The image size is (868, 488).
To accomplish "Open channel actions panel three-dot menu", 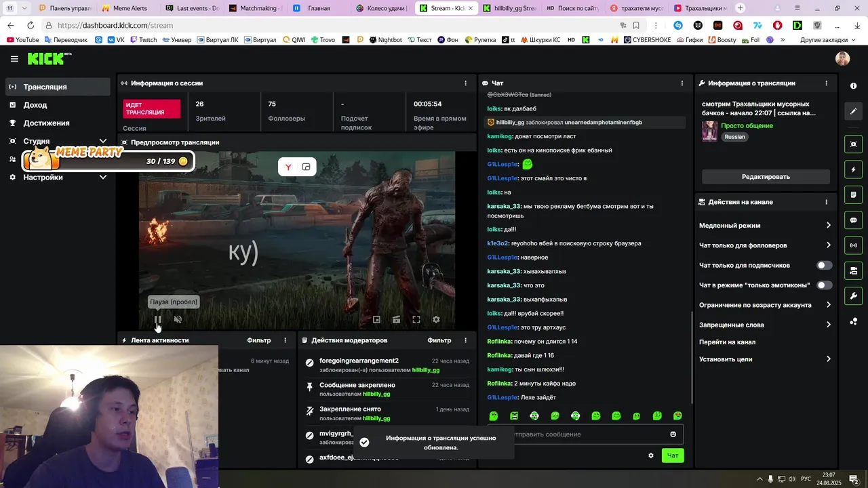I will (826, 202).
